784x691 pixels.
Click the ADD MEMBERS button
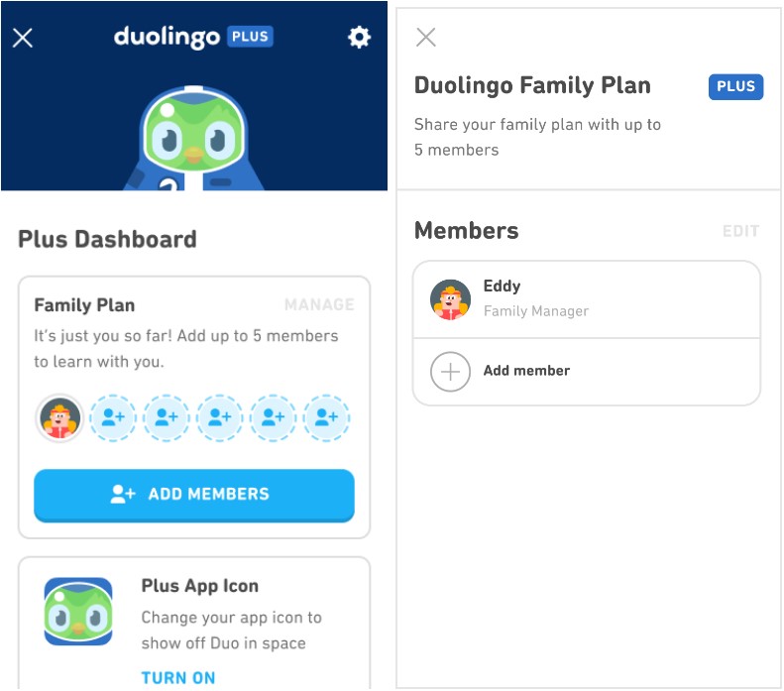pos(194,495)
